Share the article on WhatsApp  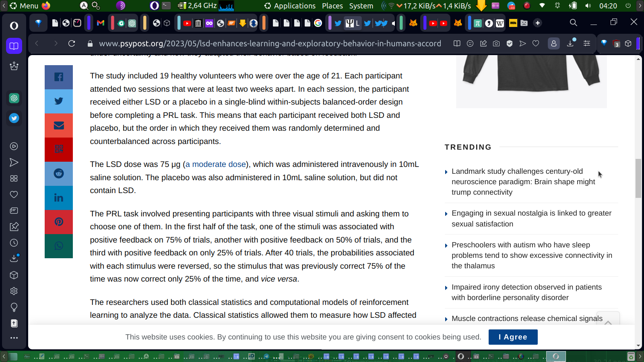(59, 246)
